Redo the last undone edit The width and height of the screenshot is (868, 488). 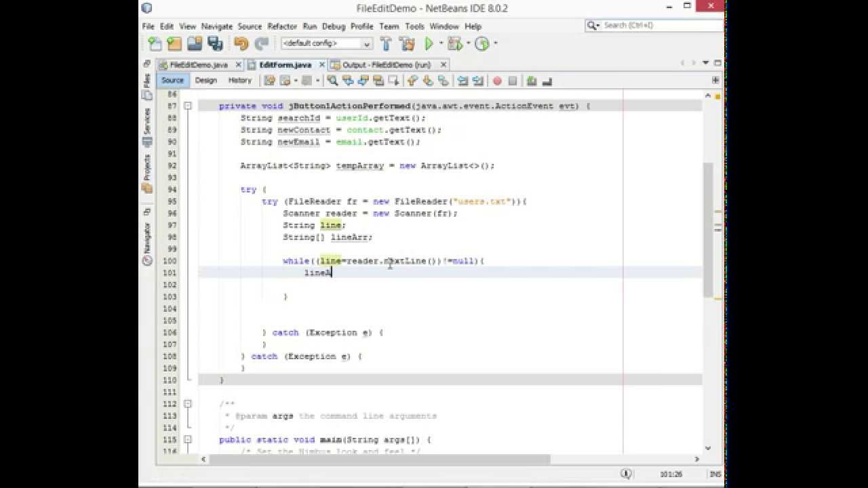(261, 43)
